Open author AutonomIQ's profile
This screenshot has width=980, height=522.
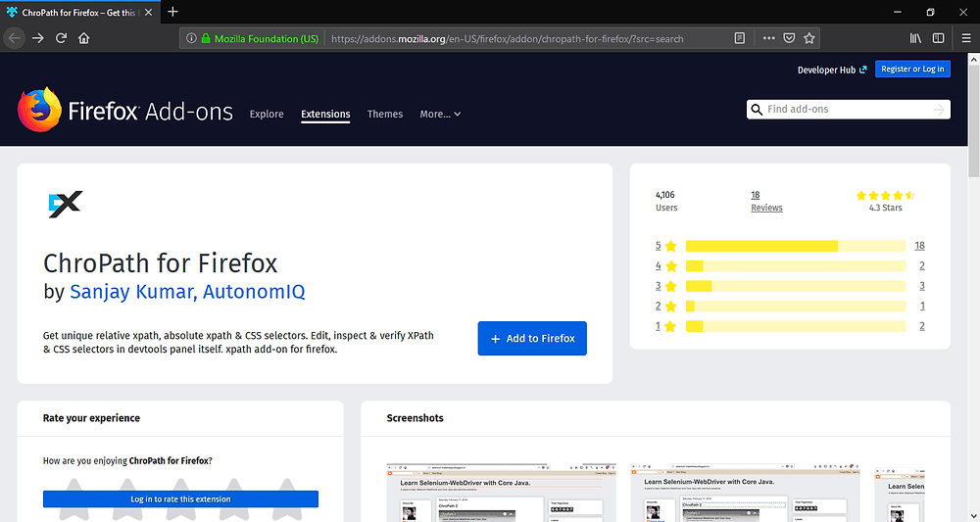255,292
